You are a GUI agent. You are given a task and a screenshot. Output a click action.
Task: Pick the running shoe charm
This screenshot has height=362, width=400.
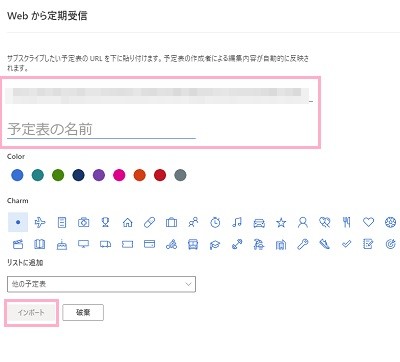[x=324, y=244]
